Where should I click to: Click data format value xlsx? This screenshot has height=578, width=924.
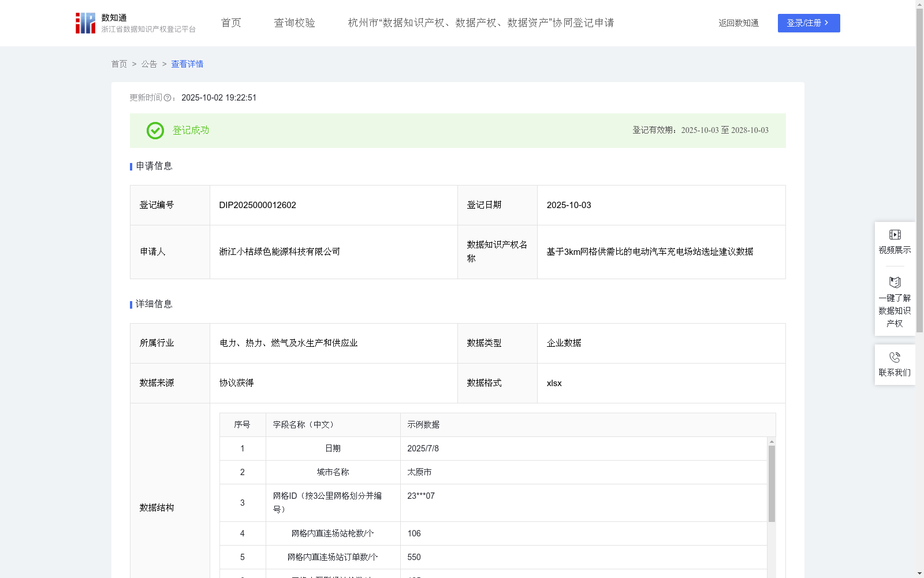(x=554, y=383)
